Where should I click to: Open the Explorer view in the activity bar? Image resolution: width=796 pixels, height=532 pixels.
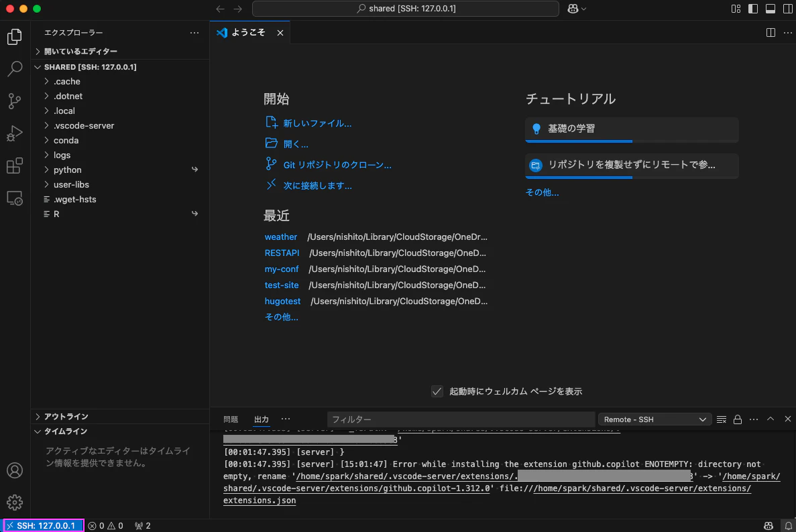(x=15, y=36)
